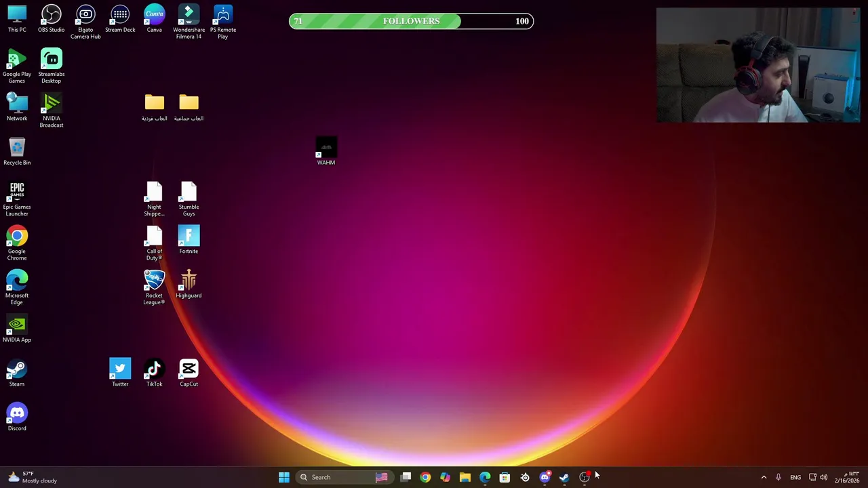Open Call of Duty shortcut
The width and height of the screenshot is (868, 488).
(154, 243)
